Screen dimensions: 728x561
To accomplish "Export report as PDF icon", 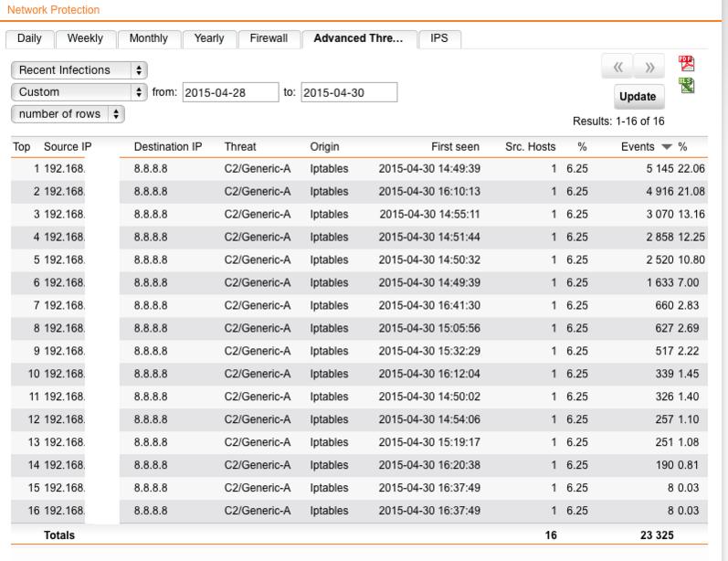I will [x=686, y=64].
